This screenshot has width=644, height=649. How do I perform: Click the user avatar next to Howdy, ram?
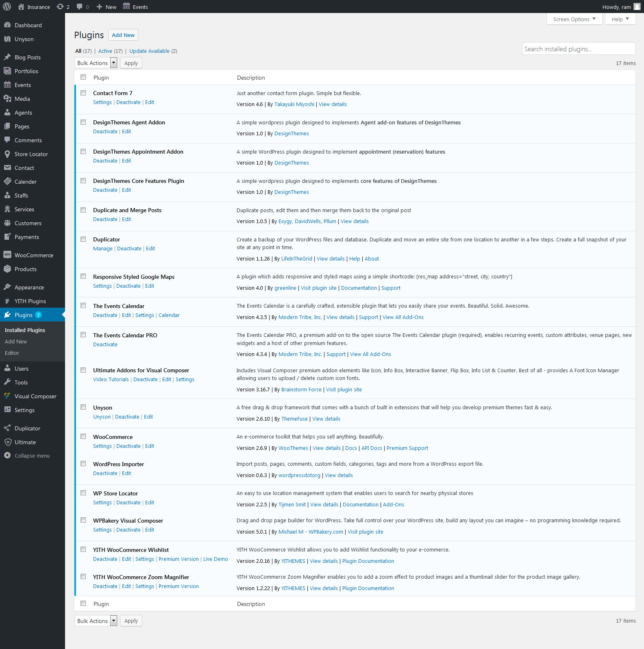click(637, 7)
